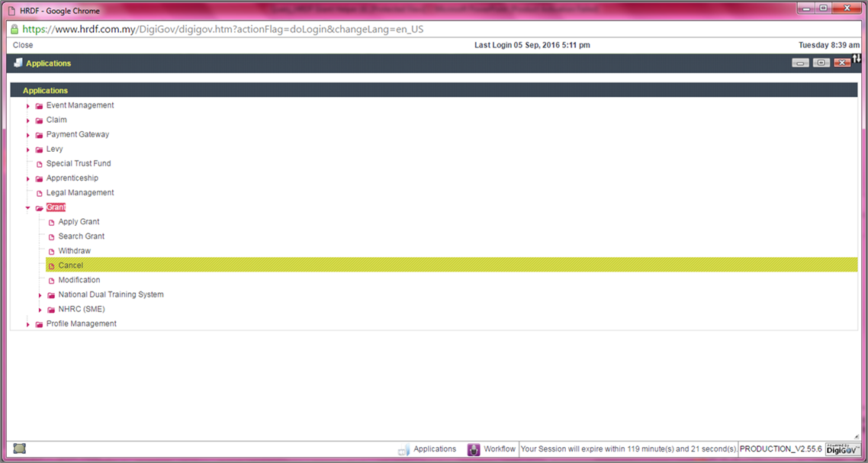Open Search Grant
Screen dimensions: 868x463
82,236
